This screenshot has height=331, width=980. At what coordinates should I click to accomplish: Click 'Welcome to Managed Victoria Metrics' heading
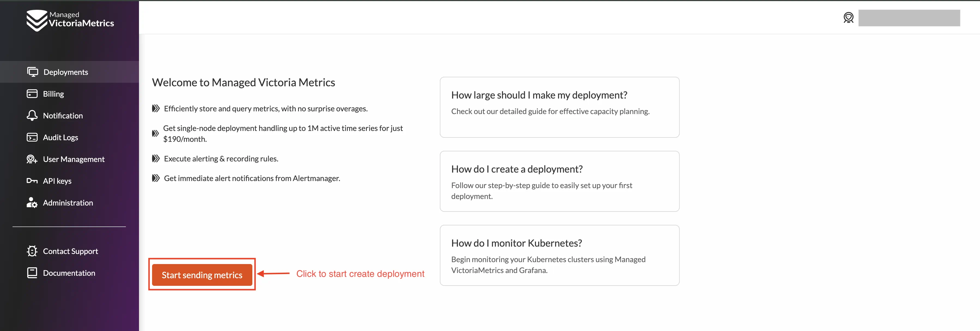pos(243,82)
